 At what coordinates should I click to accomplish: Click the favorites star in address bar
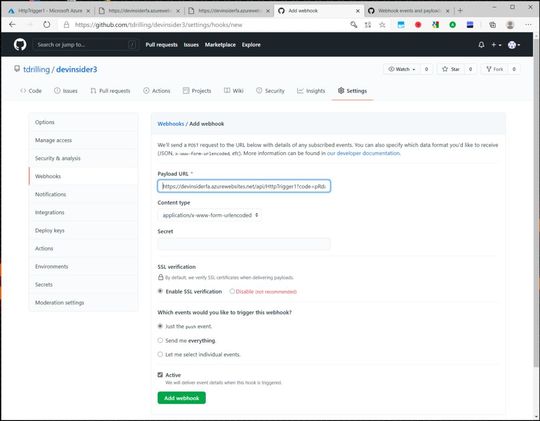[382, 24]
